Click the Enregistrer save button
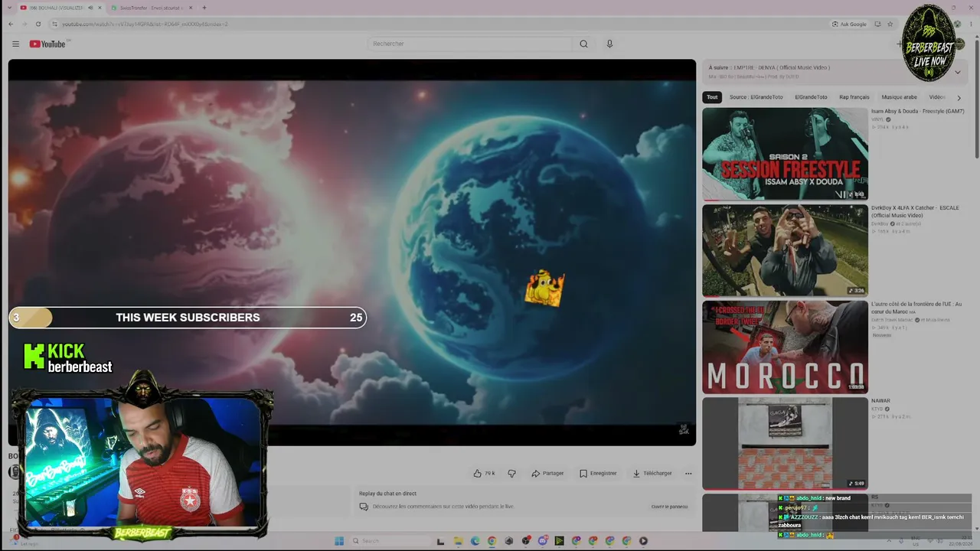This screenshot has width=980, height=551. click(x=598, y=473)
